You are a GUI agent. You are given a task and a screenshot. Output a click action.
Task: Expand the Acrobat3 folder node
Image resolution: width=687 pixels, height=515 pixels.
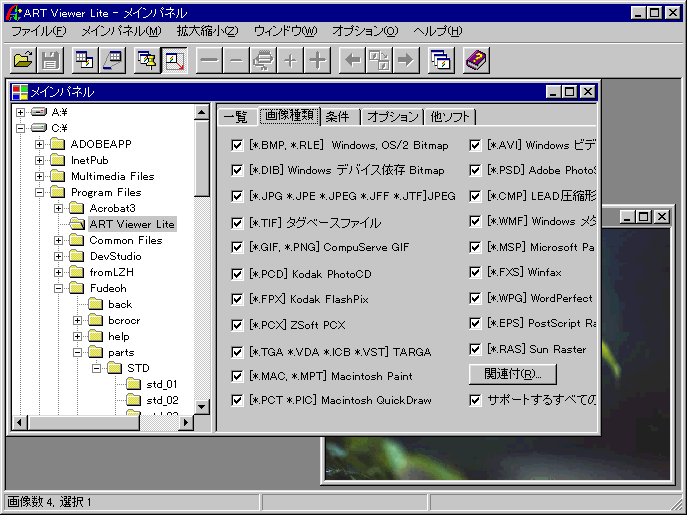click(58, 208)
